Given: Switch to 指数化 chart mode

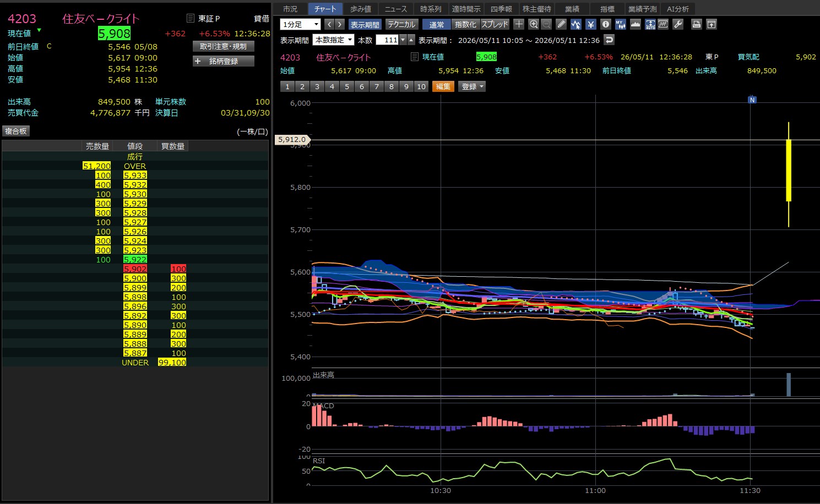Looking at the screenshot, I should pyautogui.click(x=465, y=24).
